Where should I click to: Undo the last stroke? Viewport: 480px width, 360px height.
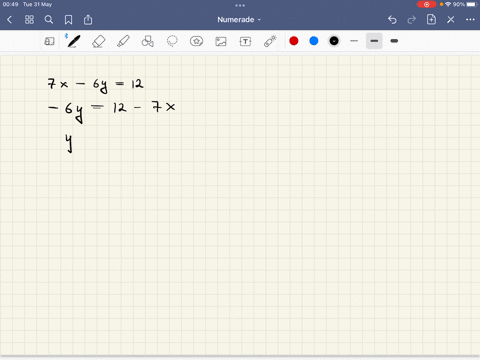click(x=392, y=20)
